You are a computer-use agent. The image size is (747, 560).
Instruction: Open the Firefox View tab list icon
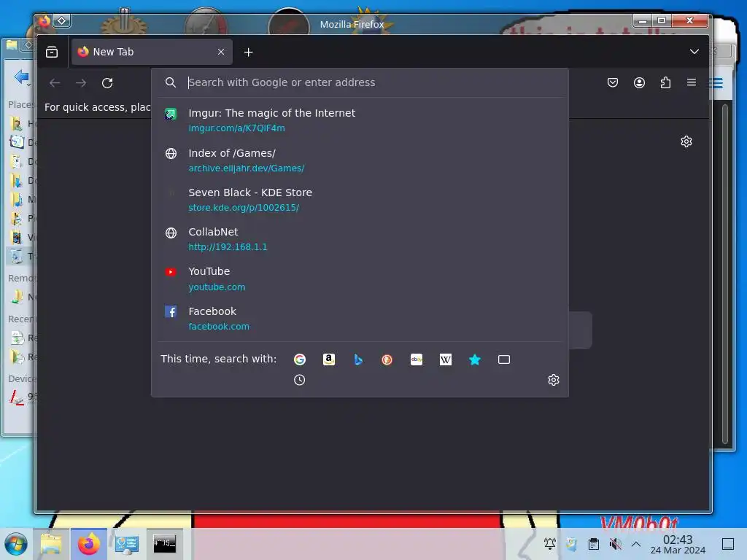(x=52, y=52)
